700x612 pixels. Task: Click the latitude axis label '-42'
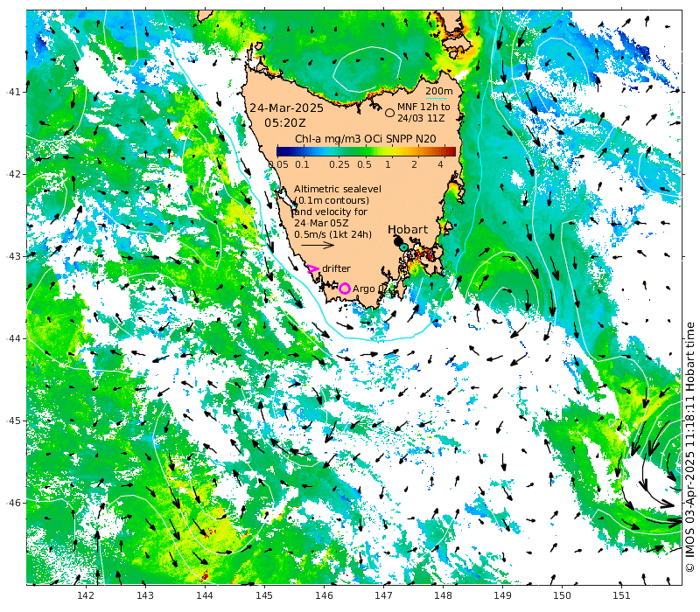tap(13, 174)
